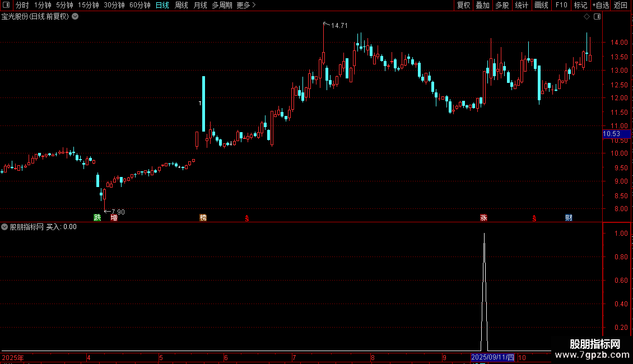
Task: Open the 画线 drawing tools
Action: (x=541, y=5)
